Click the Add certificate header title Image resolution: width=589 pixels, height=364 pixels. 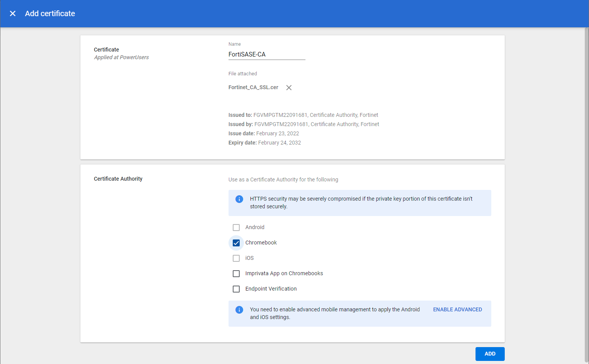(x=50, y=13)
